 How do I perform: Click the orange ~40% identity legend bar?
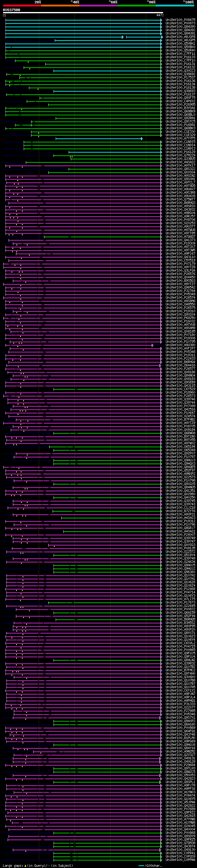point(60,6)
